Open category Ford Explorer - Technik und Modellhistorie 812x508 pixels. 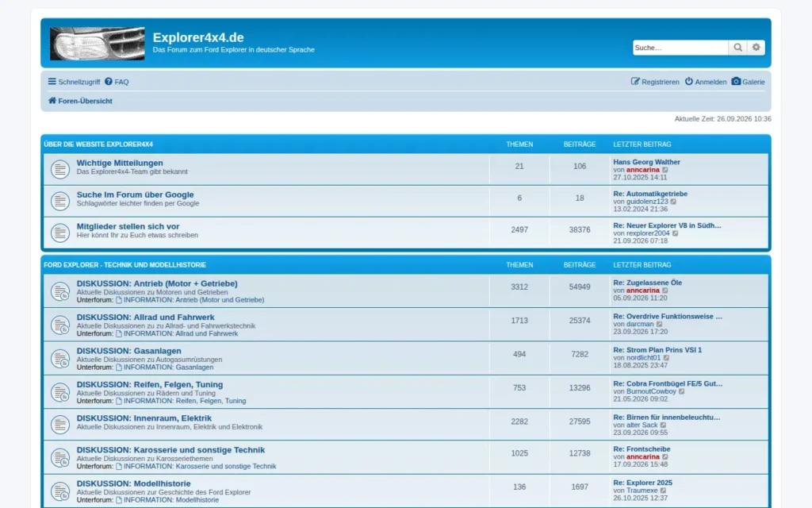[124, 265]
